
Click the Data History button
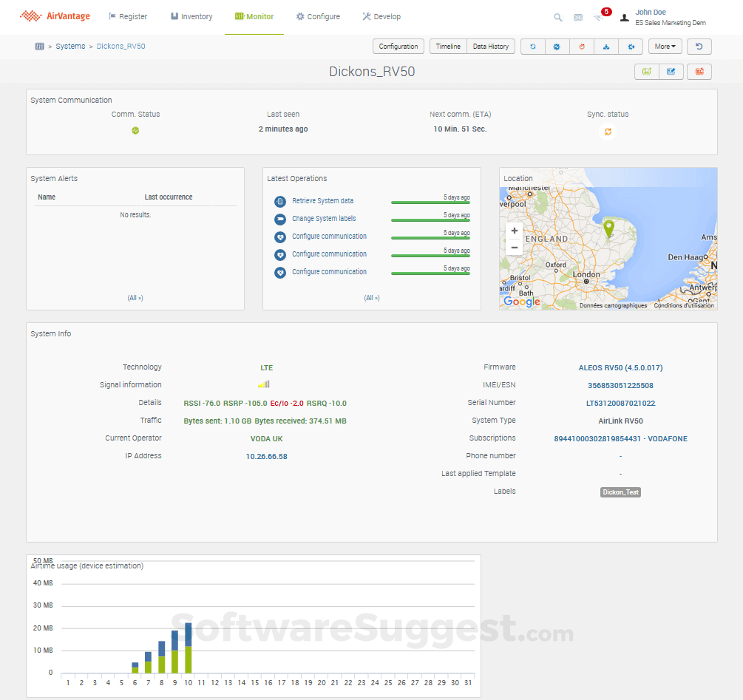pyautogui.click(x=491, y=47)
